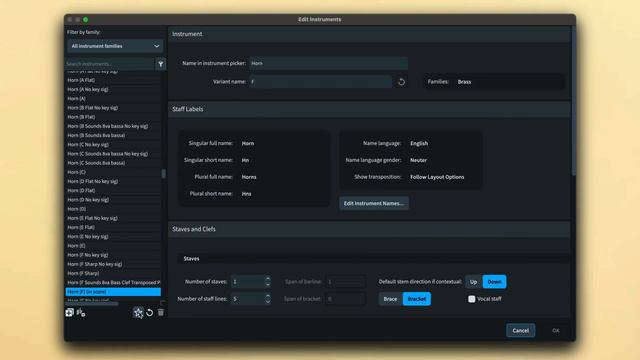Choose the Brace option
The width and height of the screenshot is (640, 360).
point(390,299)
